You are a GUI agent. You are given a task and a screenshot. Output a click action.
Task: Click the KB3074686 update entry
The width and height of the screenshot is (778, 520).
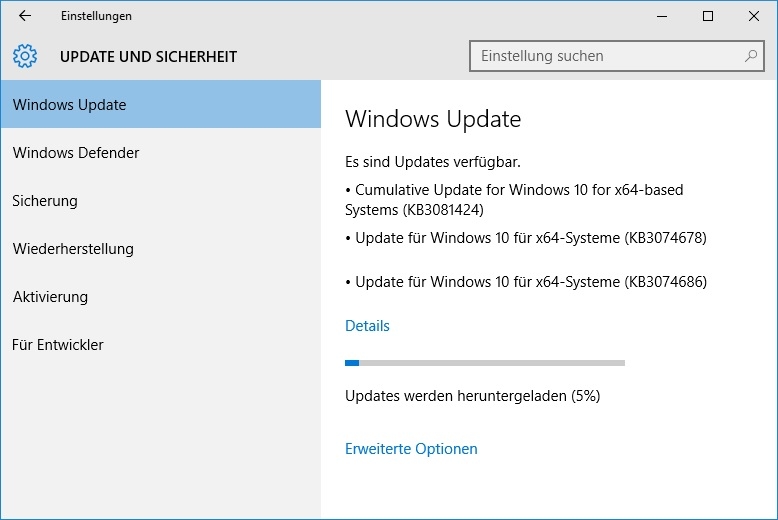pos(526,282)
